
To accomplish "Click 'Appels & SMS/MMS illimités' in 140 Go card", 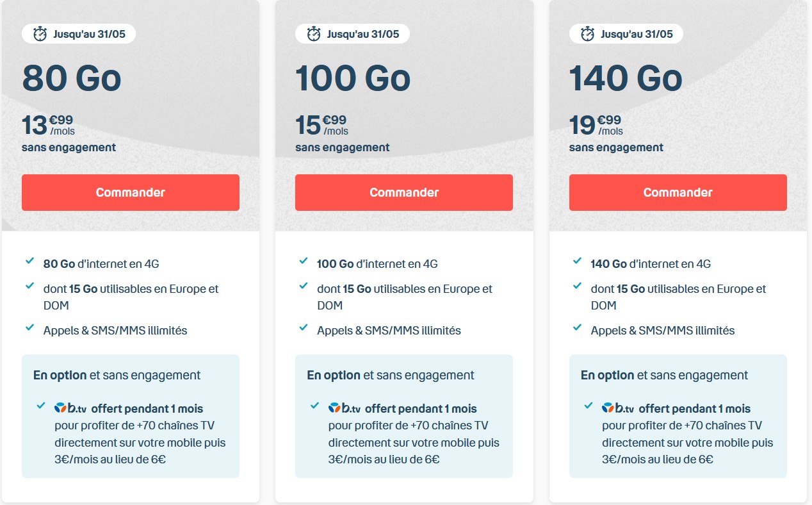I will 663,331.
